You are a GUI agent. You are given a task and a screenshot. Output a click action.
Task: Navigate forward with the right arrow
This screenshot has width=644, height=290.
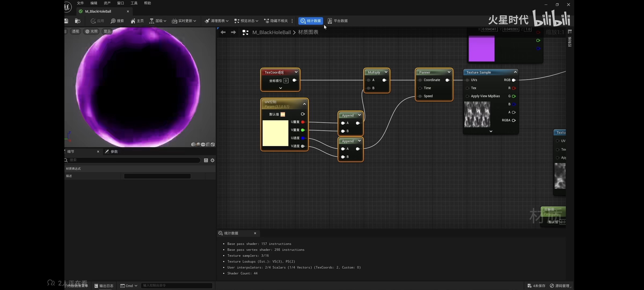(x=233, y=32)
